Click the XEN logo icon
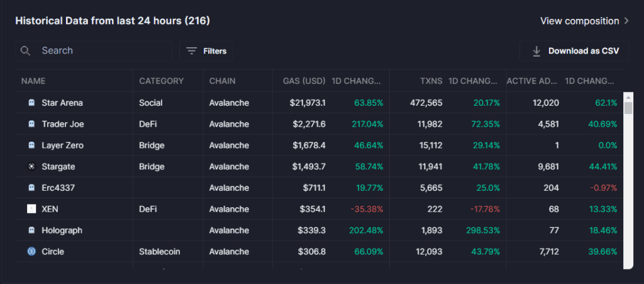The height and width of the screenshot is (284, 644). (31, 209)
